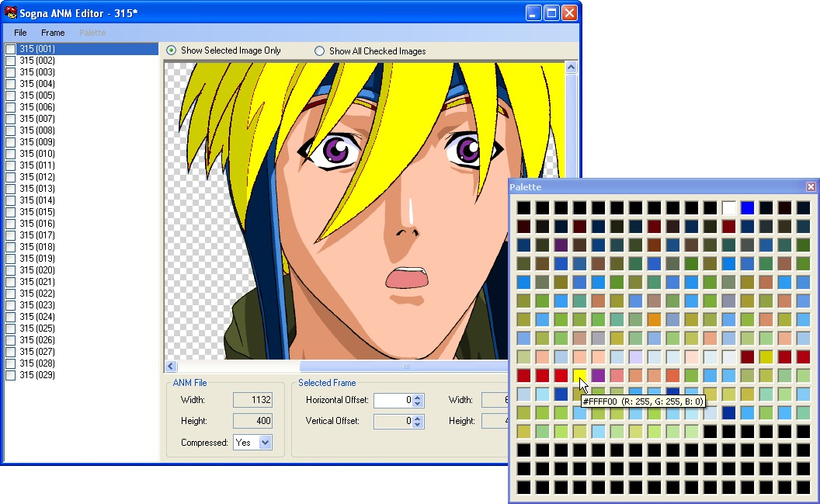Viewport: 820px width, 504px height.
Task: Choose the 315 (006) frame label
Action: coord(37,106)
